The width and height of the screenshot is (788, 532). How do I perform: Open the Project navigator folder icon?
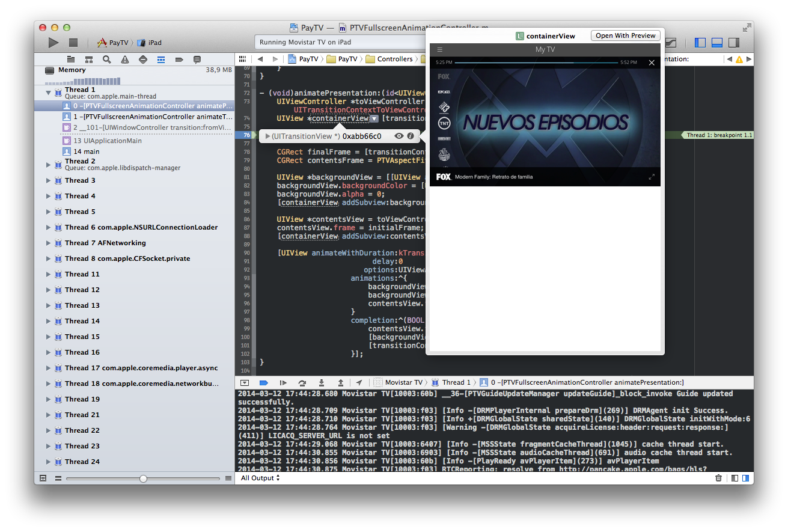[x=71, y=60]
